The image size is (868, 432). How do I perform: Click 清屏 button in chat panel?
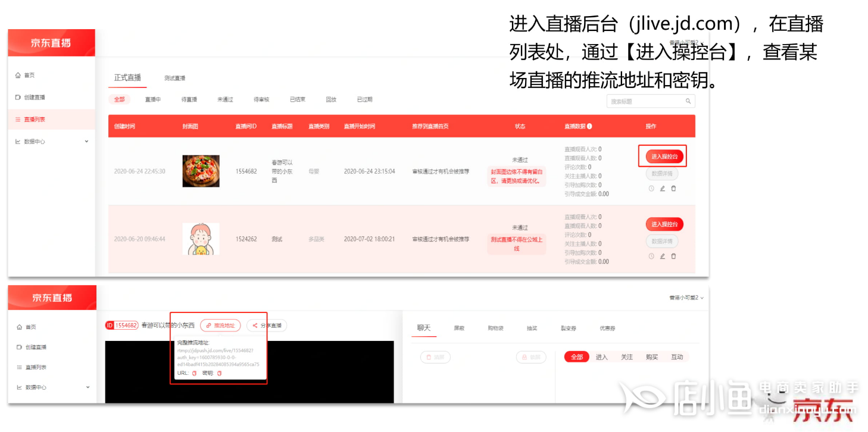click(x=435, y=357)
